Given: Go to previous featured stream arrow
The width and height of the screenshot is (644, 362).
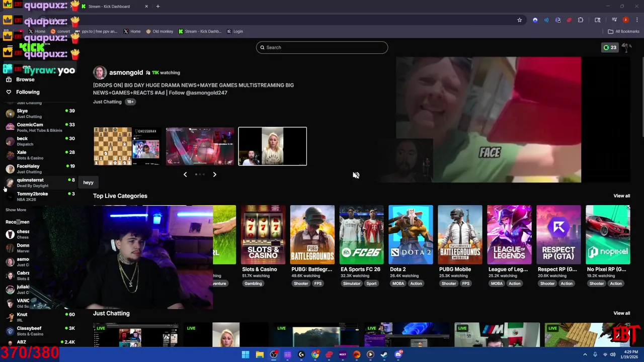Looking at the screenshot, I should (x=185, y=174).
